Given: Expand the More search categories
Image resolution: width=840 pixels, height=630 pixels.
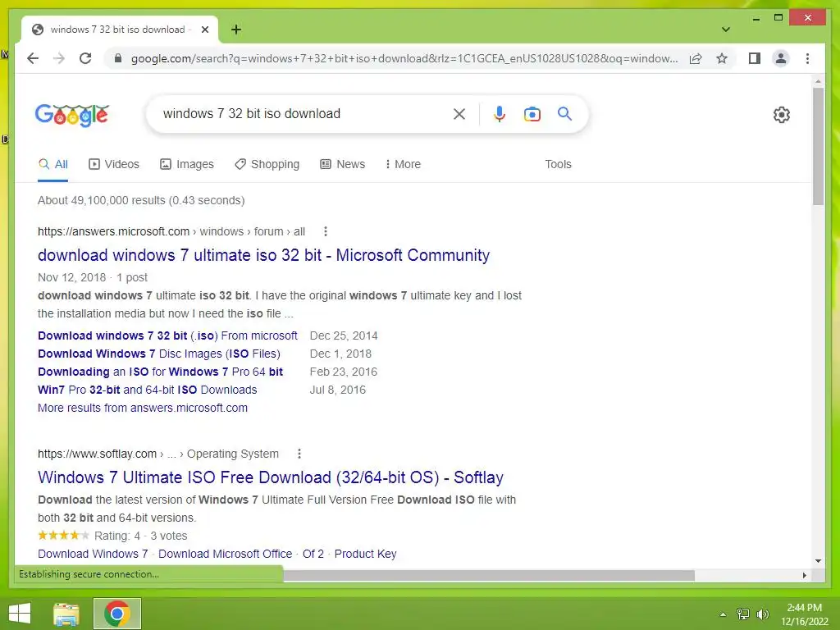Looking at the screenshot, I should [403, 164].
